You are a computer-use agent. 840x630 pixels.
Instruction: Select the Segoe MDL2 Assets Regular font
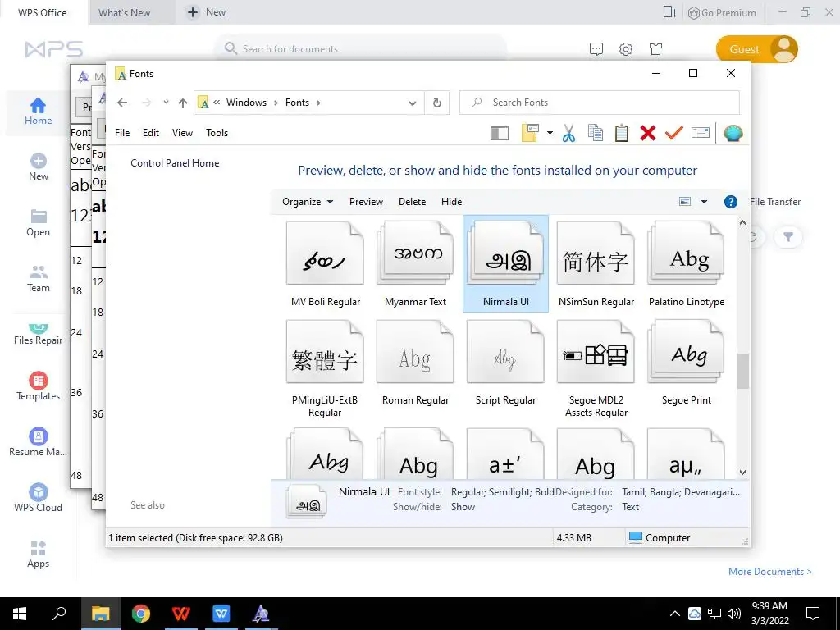pyautogui.click(x=596, y=368)
